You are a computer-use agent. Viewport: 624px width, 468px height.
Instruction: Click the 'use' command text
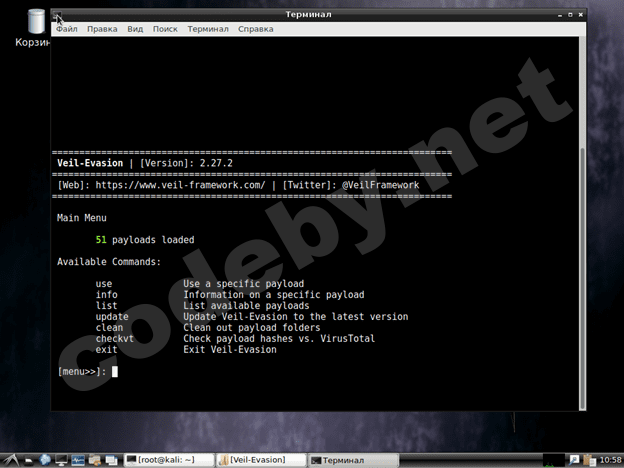[x=104, y=284]
